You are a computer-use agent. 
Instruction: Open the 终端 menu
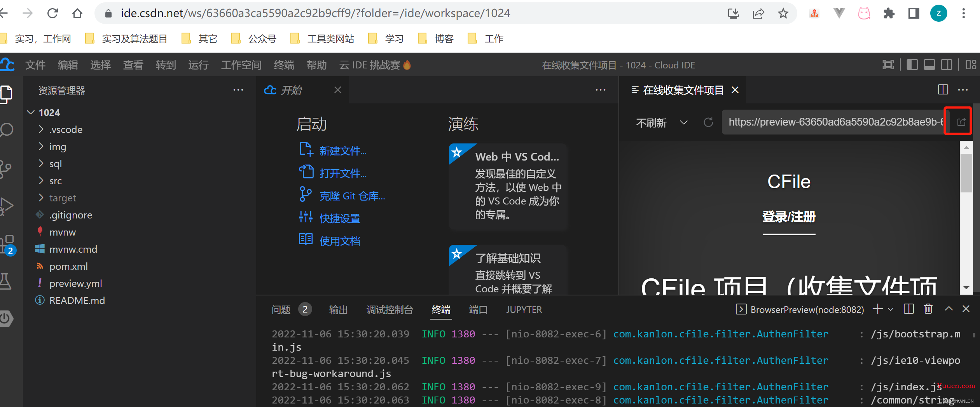[284, 65]
